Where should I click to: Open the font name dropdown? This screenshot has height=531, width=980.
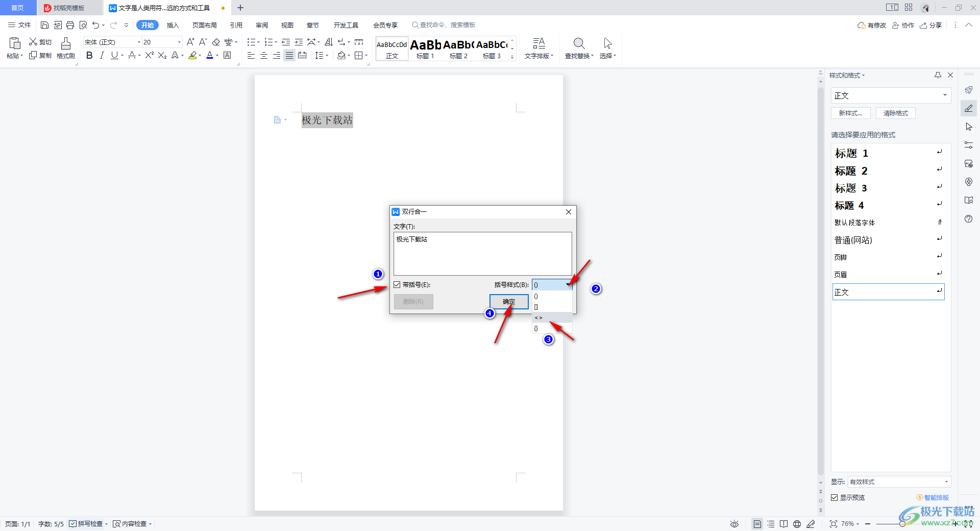click(x=139, y=42)
